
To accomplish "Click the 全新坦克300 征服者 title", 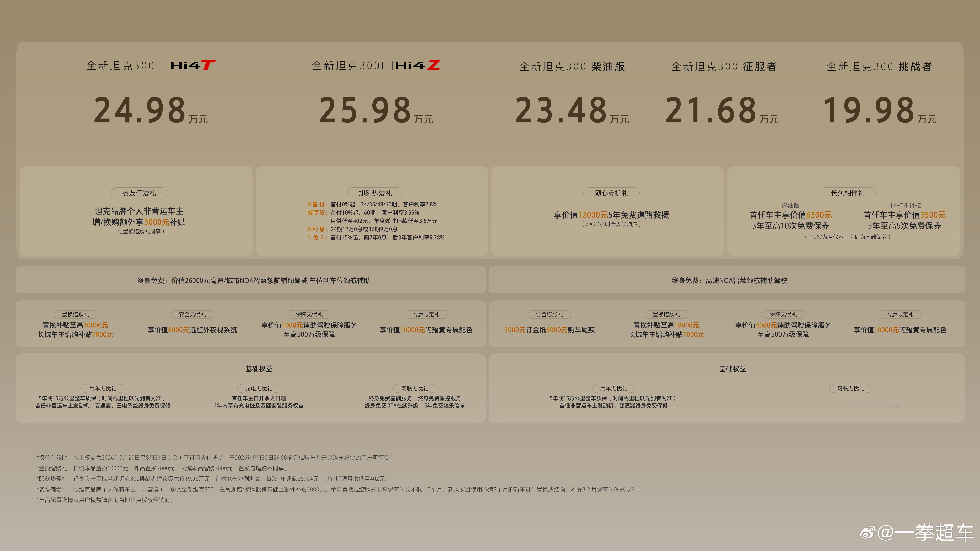I will (x=724, y=66).
